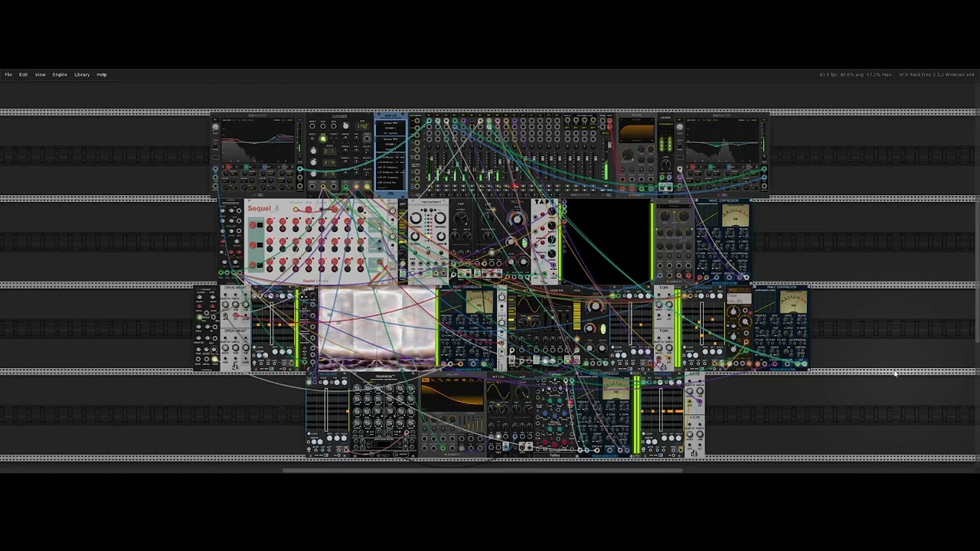Toggle the red lit channel button on MixMaster

coord(514,186)
